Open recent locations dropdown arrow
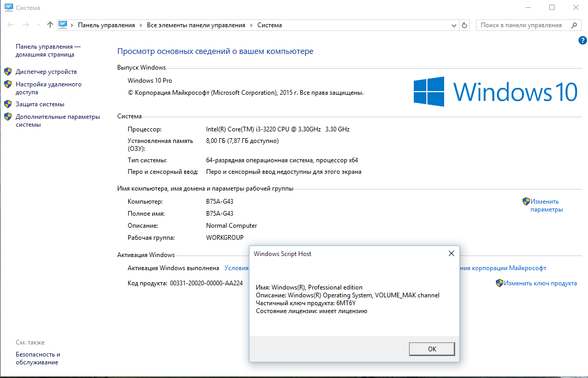 (x=38, y=25)
